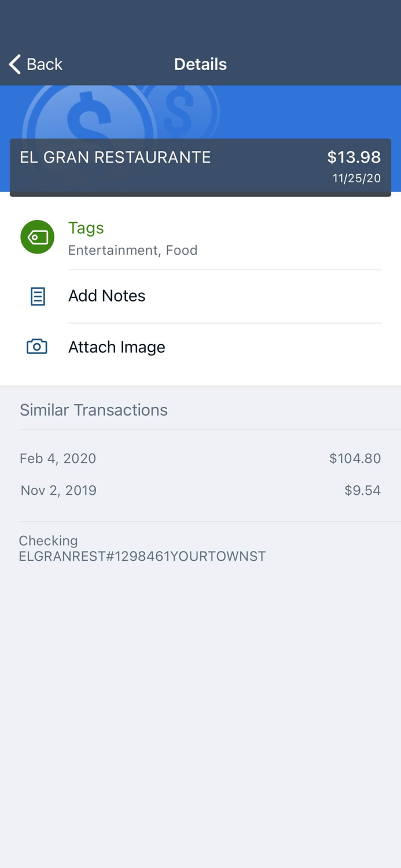This screenshot has width=401, height=868.
Task: Select the Feb 4, 2020 transaction for $104.80
Action: click(x=200, y=458)
